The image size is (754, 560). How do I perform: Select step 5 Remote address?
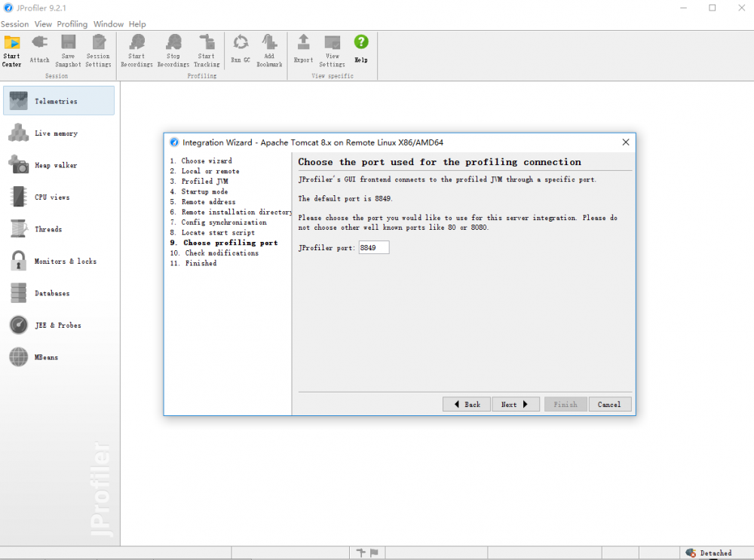202,202
